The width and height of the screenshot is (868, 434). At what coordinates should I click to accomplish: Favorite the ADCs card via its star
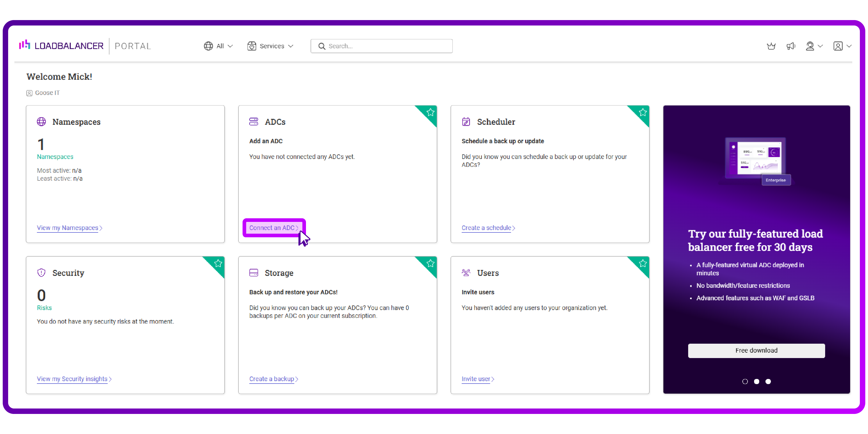point(430,112)
